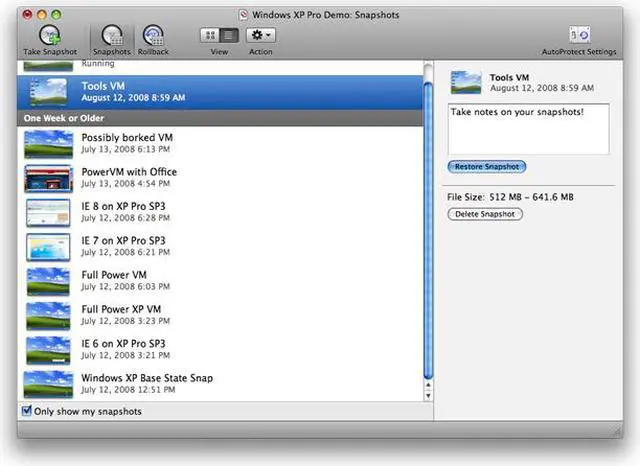This screenshot has height=466, width=640.
Task: Click the One Week or Older header
Action: 220,118
